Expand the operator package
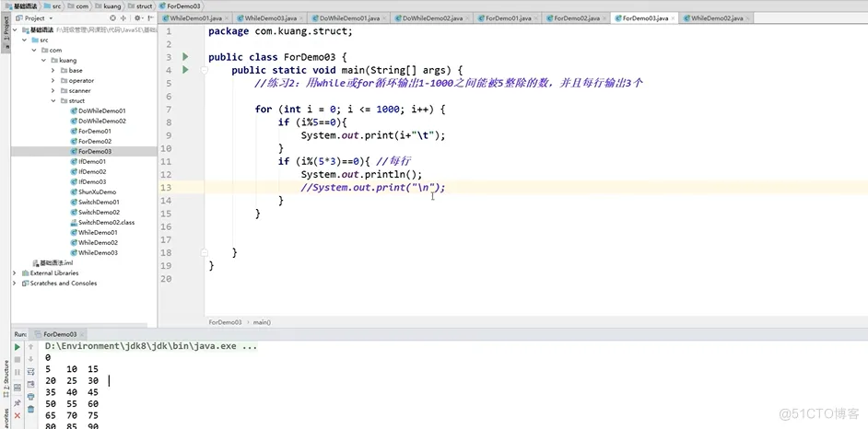The width and height of the screenshot is (868, 429). (53, 80)
